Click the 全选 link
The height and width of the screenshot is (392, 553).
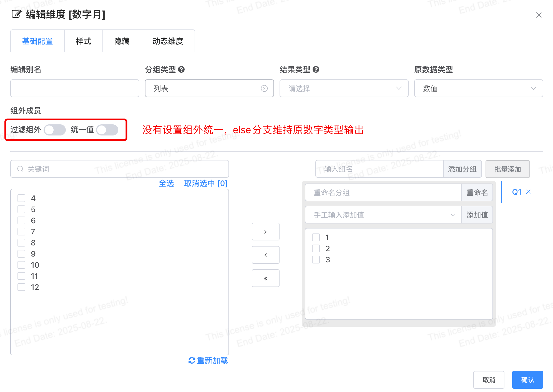(x=166, y=183)
